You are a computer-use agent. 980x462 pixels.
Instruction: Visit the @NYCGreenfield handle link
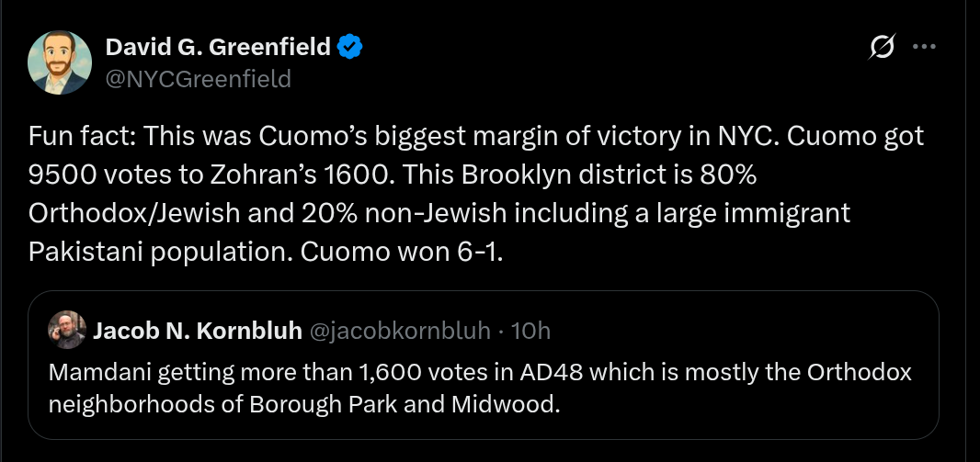[199, 79]
